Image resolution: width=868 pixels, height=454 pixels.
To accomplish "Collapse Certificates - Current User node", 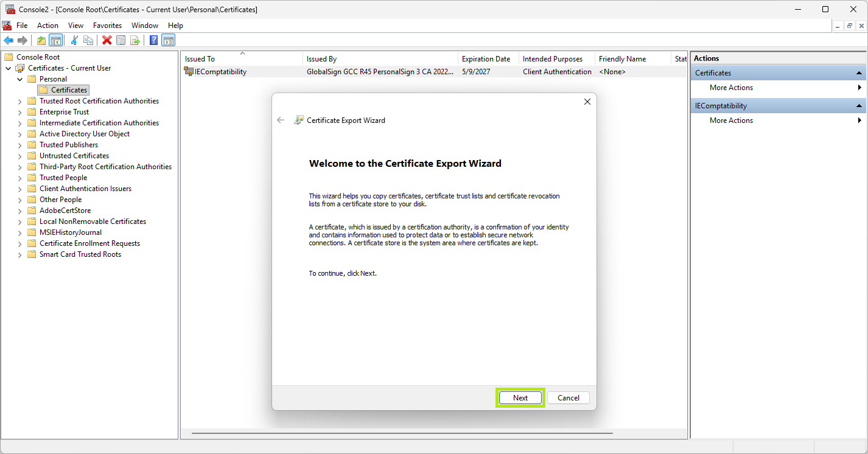I will 9,68.
